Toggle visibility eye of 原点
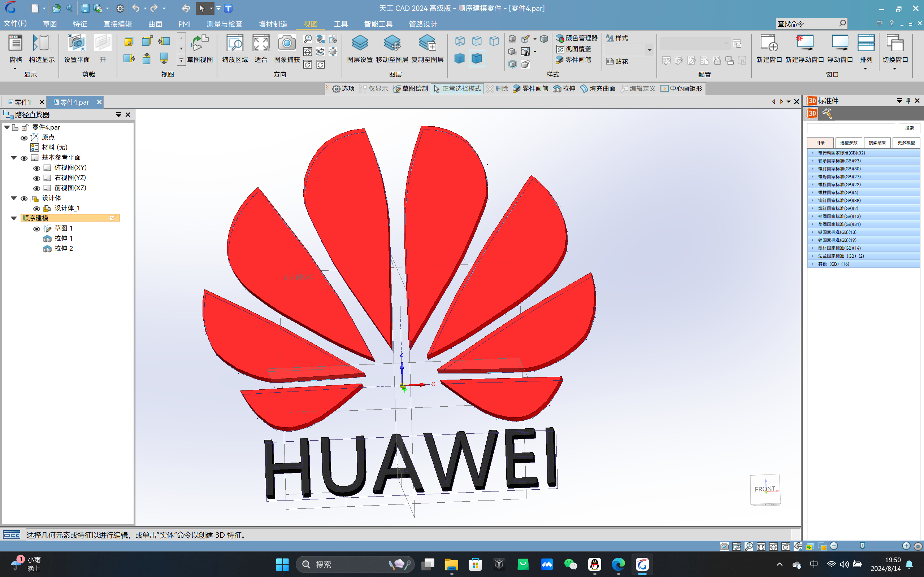 24,138
